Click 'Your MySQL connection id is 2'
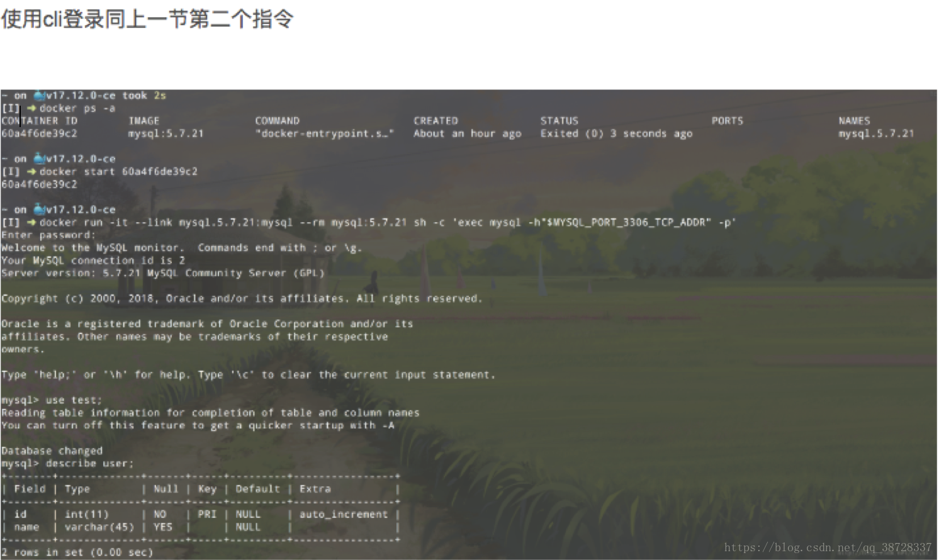 tap(93, 260)
